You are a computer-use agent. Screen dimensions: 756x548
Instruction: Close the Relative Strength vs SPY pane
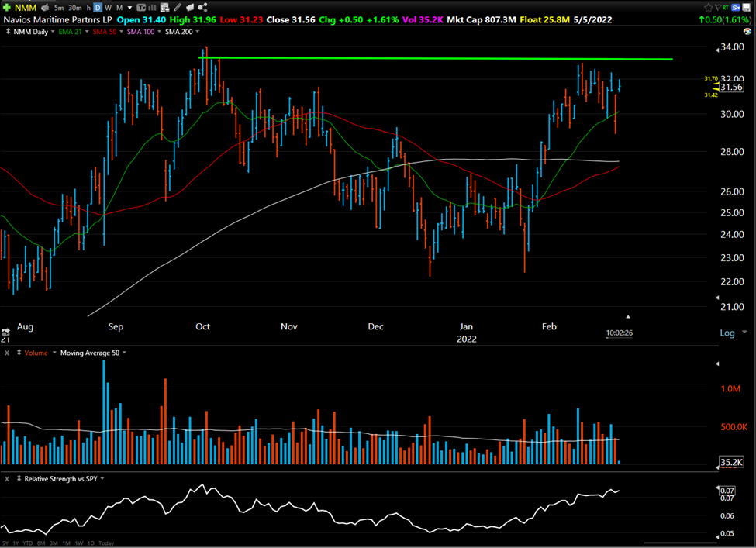pyautogui.click(x=7, y=479)
